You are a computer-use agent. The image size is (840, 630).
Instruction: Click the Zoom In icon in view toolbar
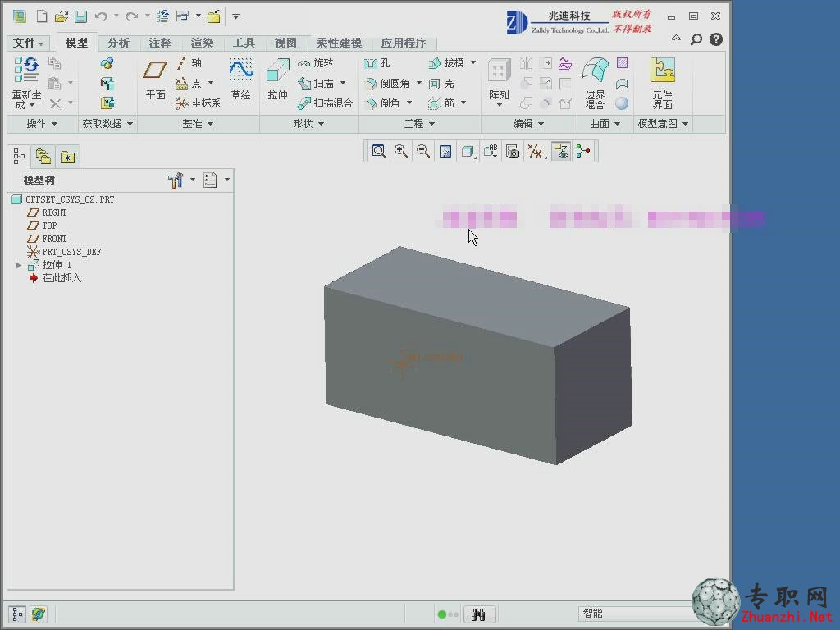tap(400, 152)
